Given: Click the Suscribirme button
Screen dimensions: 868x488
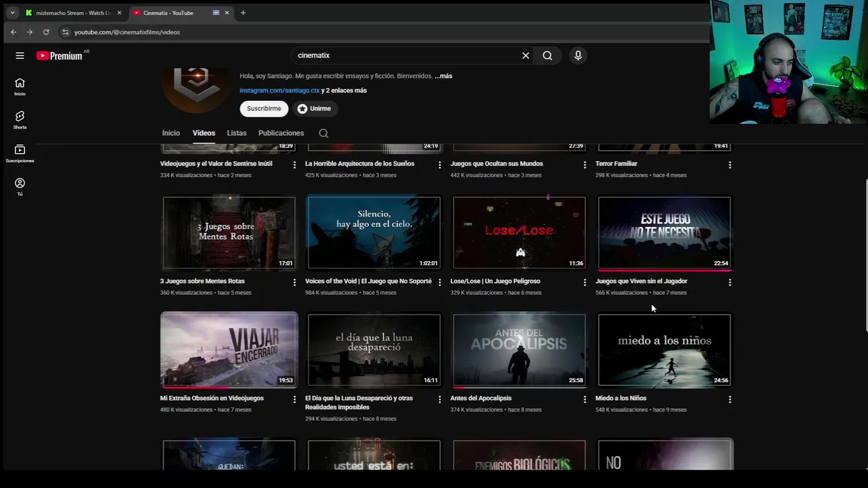Looking at the screenshot, I should point(264,108).
